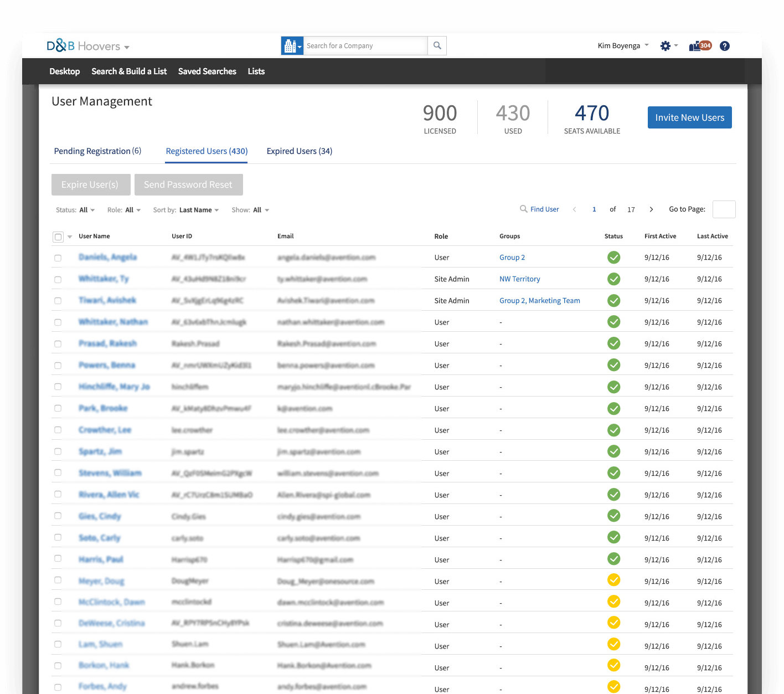Click the Go to Page input field
The image size is (784, 694).
pyautogui.click(x=724, y=209)
